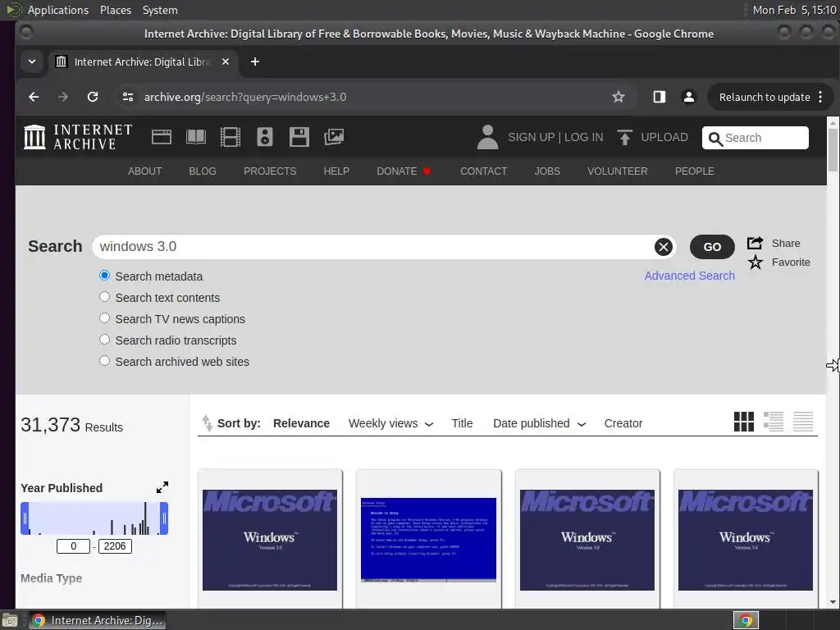Open the Wayback Machine web icon
The height and width of the screenshot is (630, 840).
[x=162, y=137]
